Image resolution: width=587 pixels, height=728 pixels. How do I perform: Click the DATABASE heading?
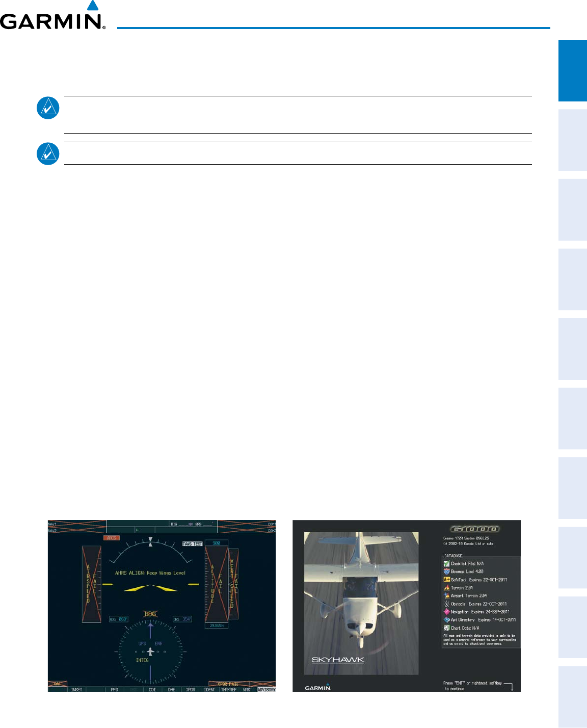[x=453, y=556]
